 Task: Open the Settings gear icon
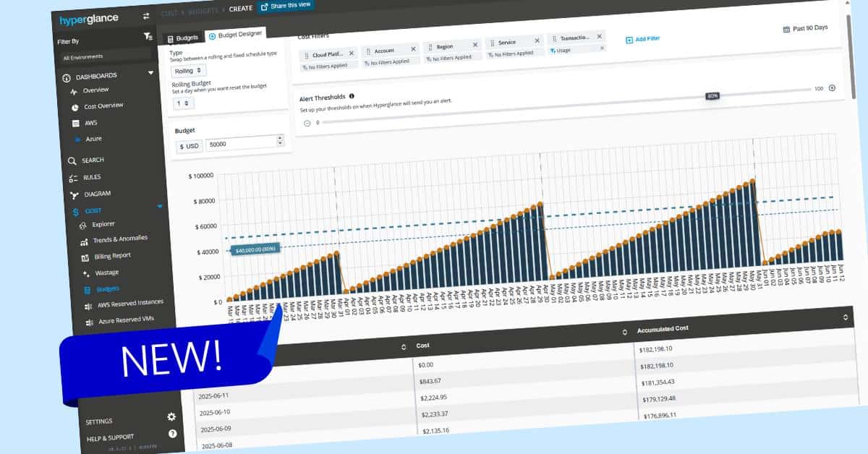point(171,416)
